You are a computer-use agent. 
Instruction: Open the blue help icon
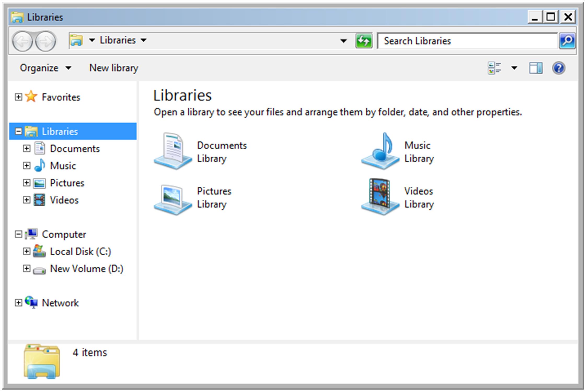[x=559, y=68]
